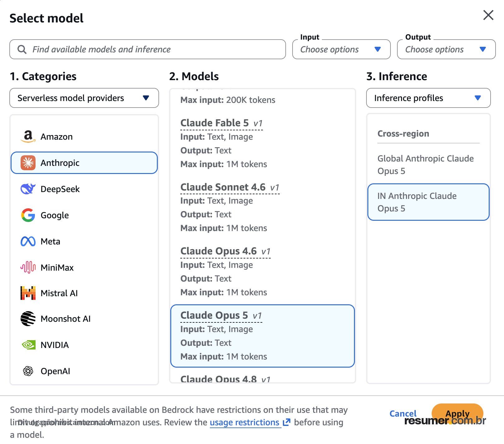The image size is (504, 444).
Task: Choose the Claude Sonnet 4.6 model
Action: [x=263, y=207]
